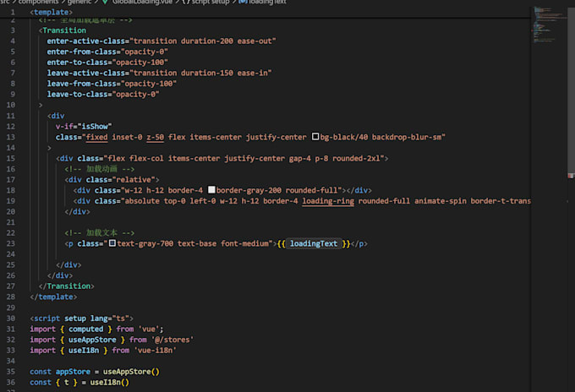
Task: Select the GlobalLoading.vue breadcrumb
Action: pyautogui.click(x=142, y=2)
